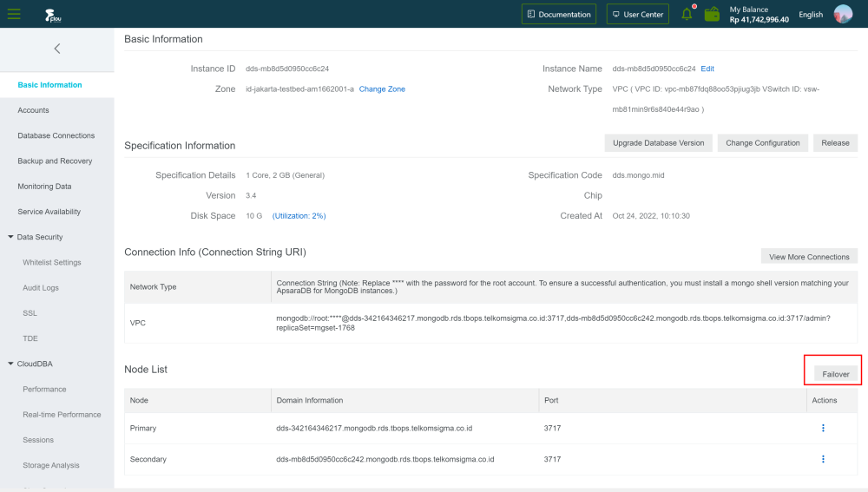This screenshot has height=492, width=868.
Task: Open the User Center button
Action: (638, 15)
